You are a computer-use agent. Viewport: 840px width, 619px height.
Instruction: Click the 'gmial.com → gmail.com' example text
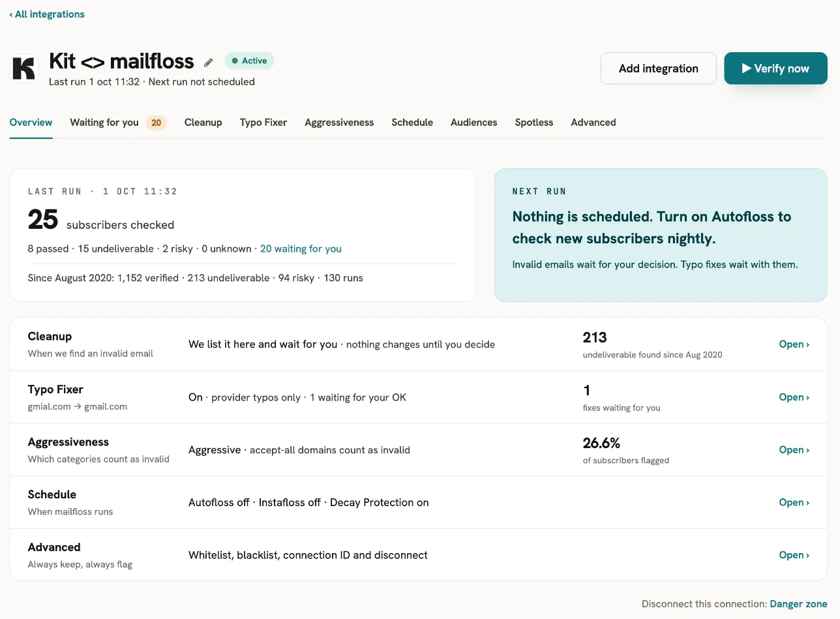[78, 406]
